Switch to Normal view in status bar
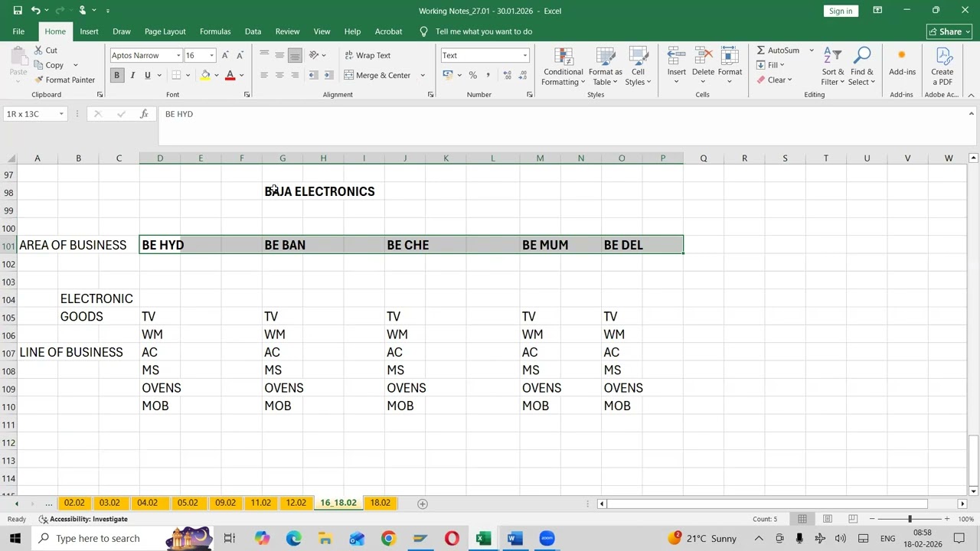 (802, 519)
